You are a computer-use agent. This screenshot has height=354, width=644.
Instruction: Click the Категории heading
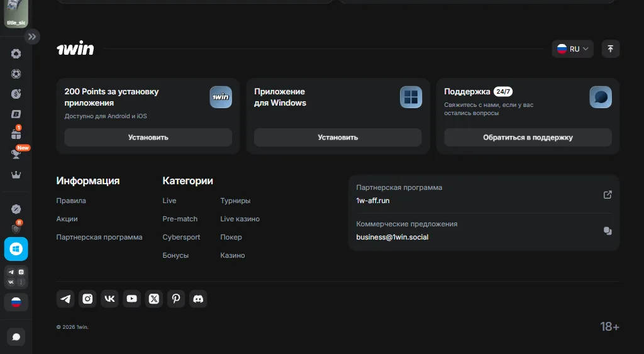pyautogui.click(x=187, y=180)
